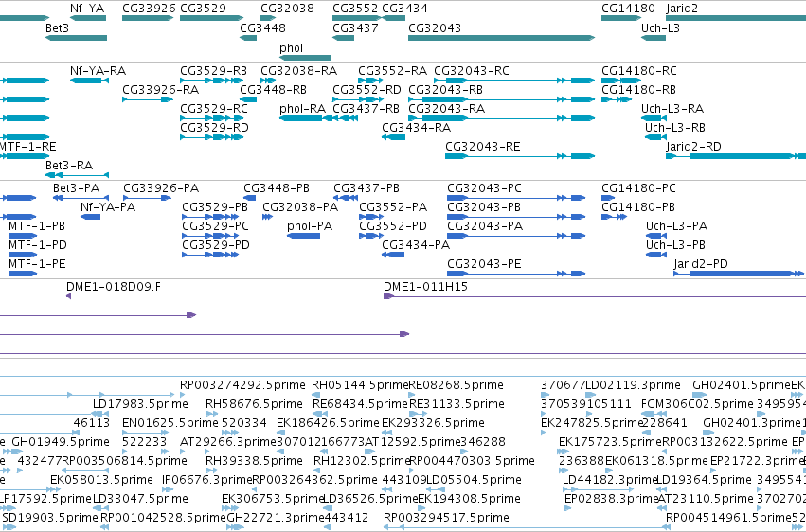Screen dimensions: 806x532
Task: Select protein CG32038-PA
Action: pos(300,207)
